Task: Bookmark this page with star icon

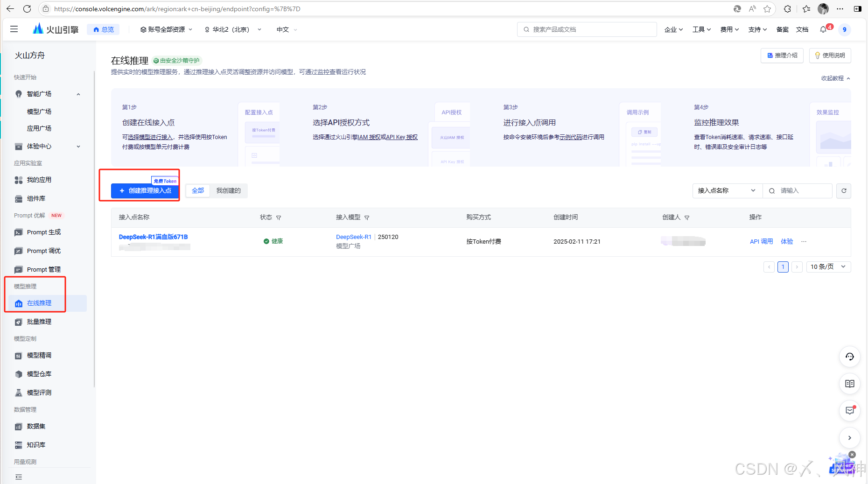Action: pyautogui.click(x=767, y=8)
